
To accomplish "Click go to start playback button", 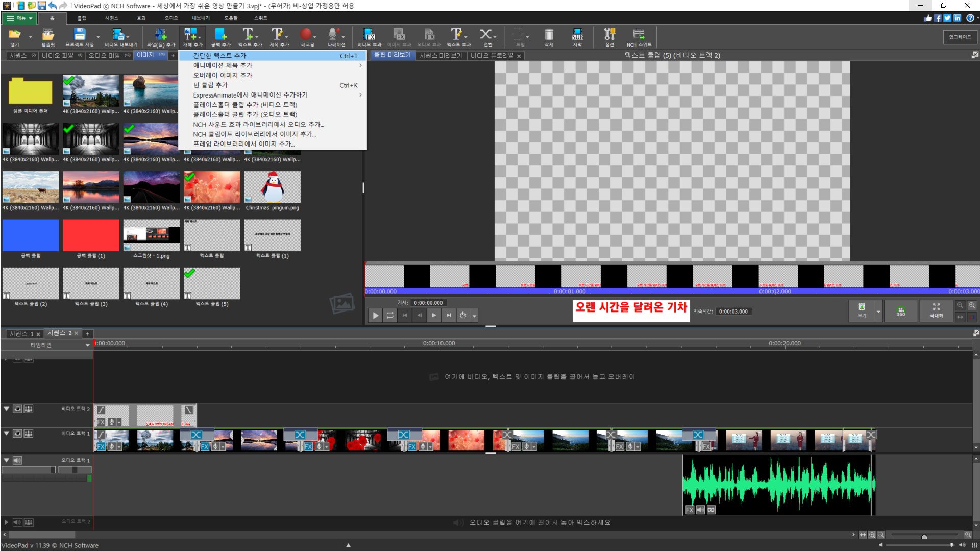I will pyautogui.click(x=405, y=316).
